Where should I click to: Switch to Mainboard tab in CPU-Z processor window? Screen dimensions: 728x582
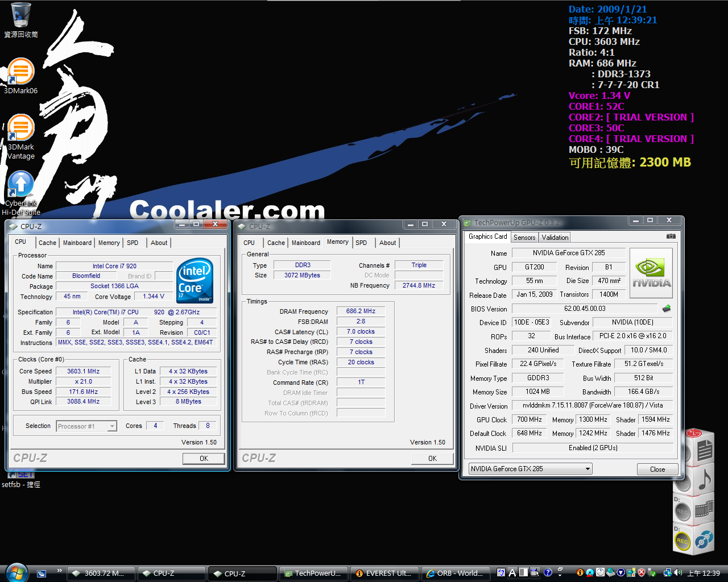pyautogui.click(x=77, y=243)
